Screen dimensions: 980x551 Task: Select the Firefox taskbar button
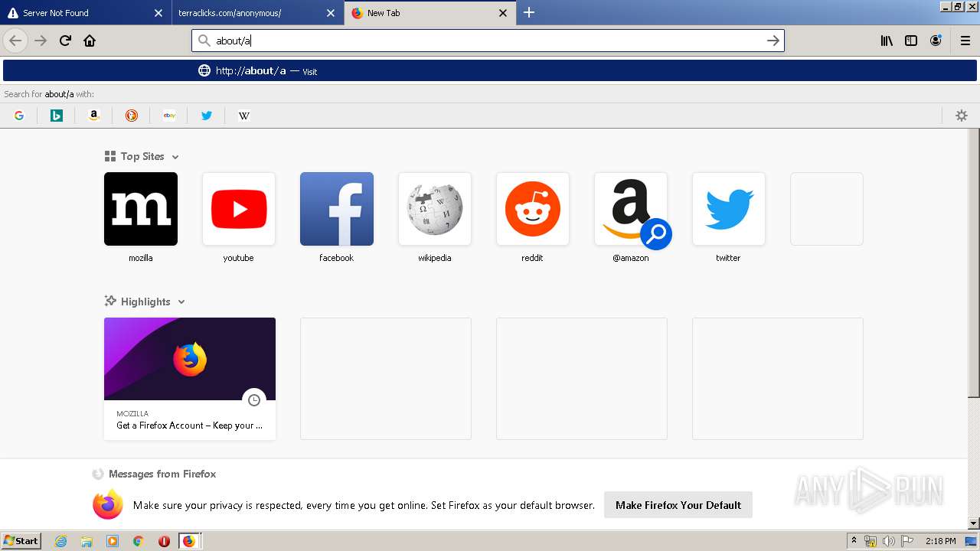click(x=189, y=541)
